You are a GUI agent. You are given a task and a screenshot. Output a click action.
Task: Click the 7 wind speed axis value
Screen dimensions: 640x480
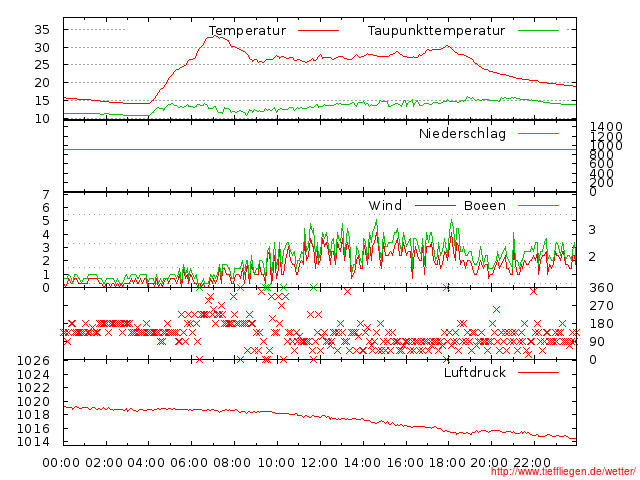coord(46,195)
